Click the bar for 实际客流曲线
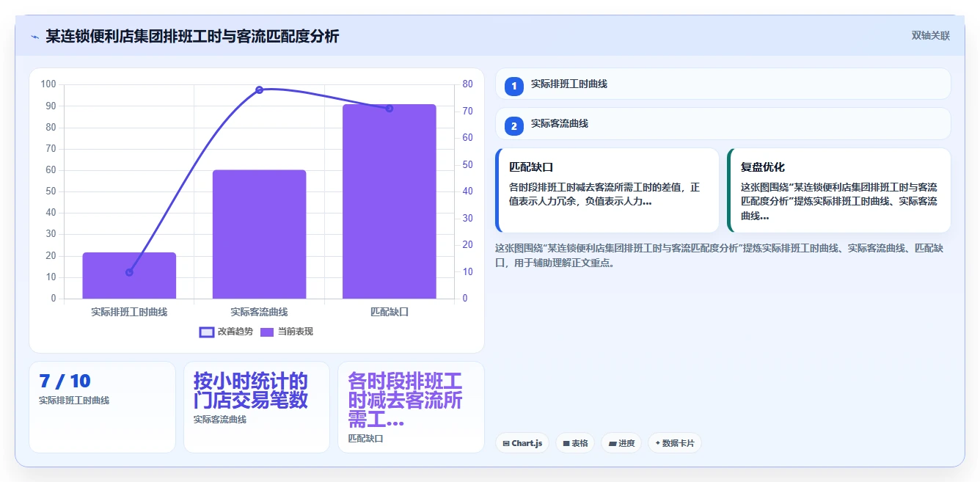 click(259, 235)
